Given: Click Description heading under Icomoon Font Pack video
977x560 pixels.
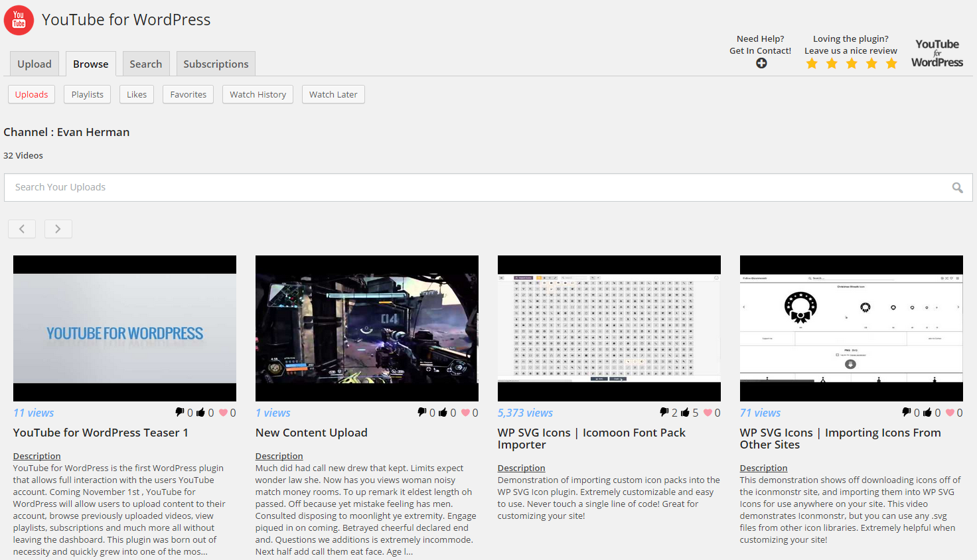Looking at the screenshot, I should [522, 468].
